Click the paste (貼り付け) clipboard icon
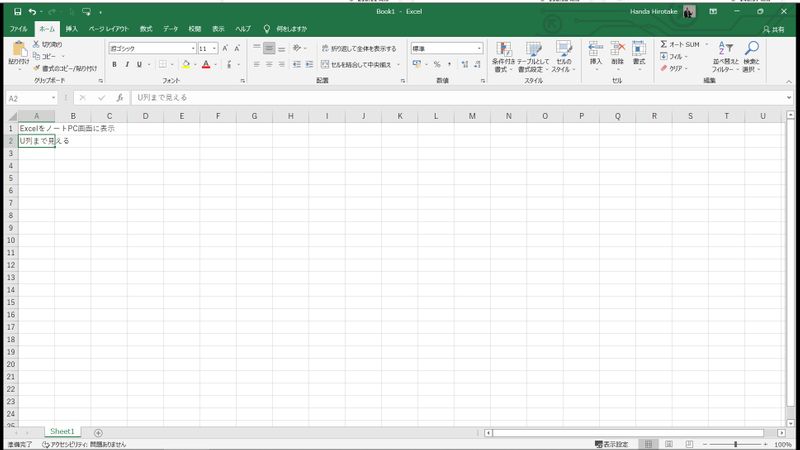800x450 pixels. point(18,50)
